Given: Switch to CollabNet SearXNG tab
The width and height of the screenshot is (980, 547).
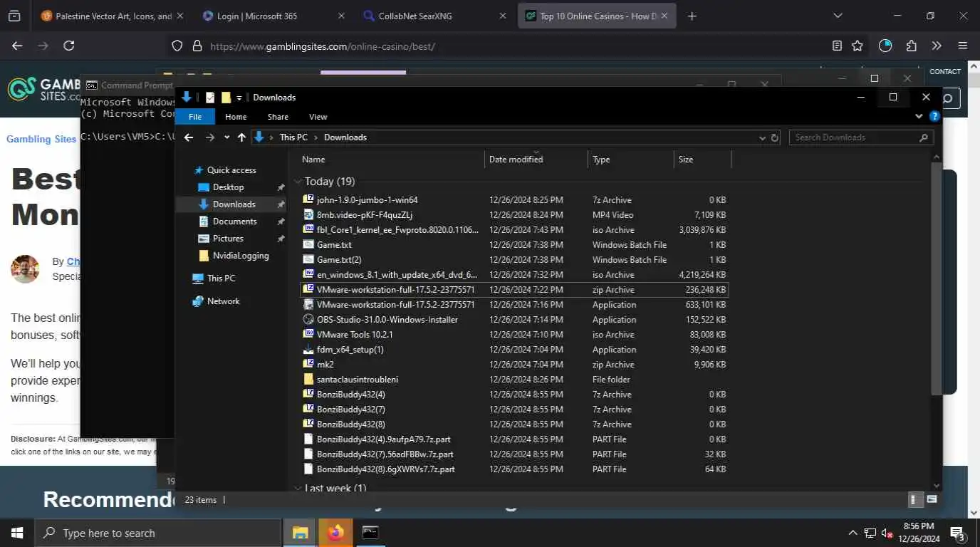Looking at the screenshot, I should point(434,16).
